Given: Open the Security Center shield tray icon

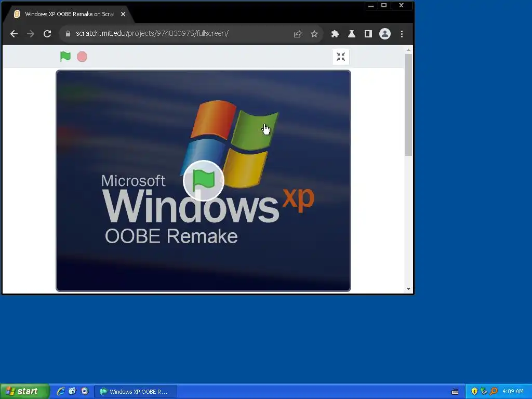Looking at the screenshot, I should tap(474, 391).
